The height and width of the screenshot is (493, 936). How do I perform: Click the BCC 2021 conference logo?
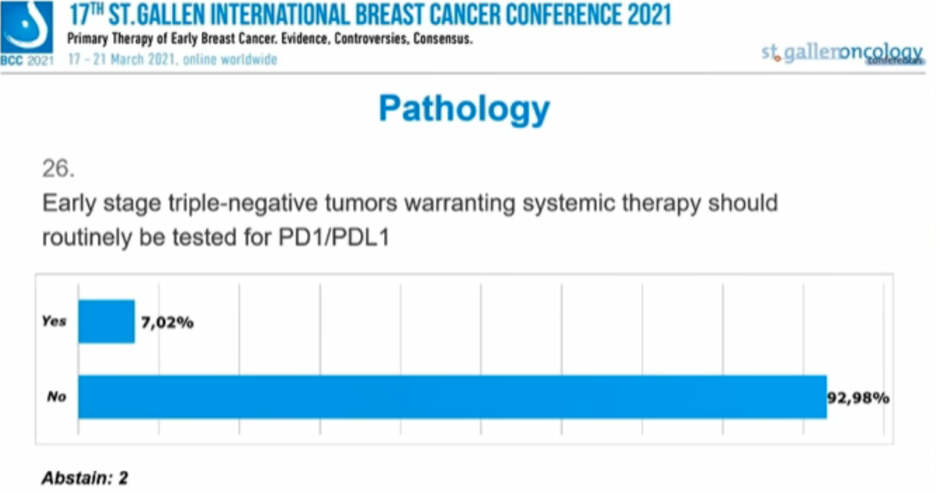click(x=26, y=28)
